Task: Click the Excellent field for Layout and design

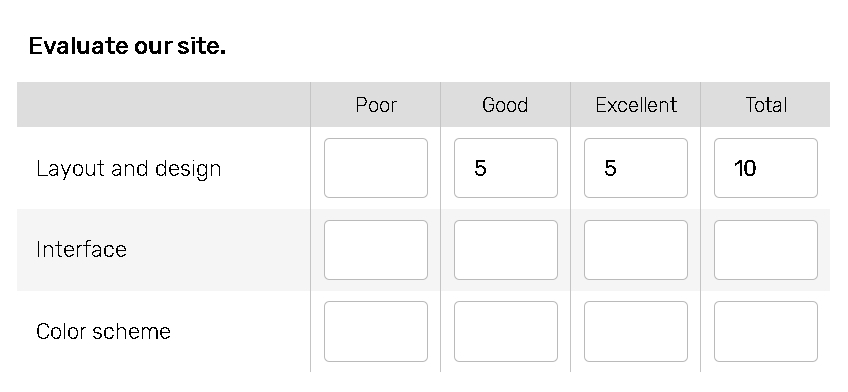Action: tap(636, 168)
